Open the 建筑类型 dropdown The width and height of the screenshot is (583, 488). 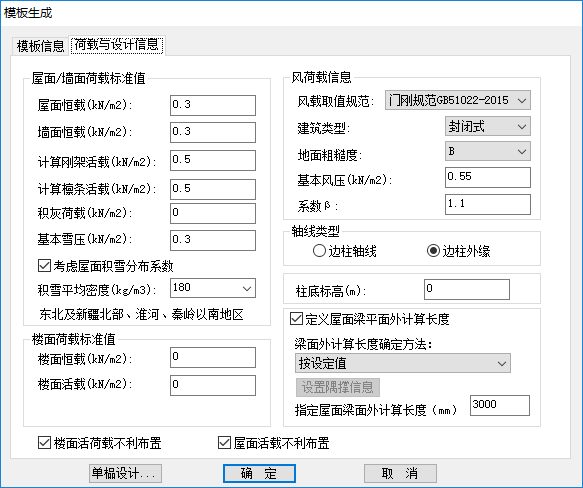pos(487,126)
